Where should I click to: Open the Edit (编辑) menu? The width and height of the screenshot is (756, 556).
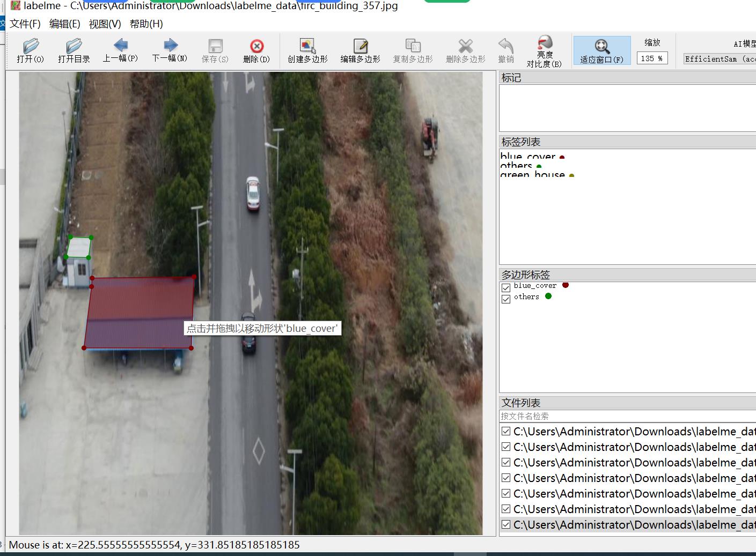(64, 24)
